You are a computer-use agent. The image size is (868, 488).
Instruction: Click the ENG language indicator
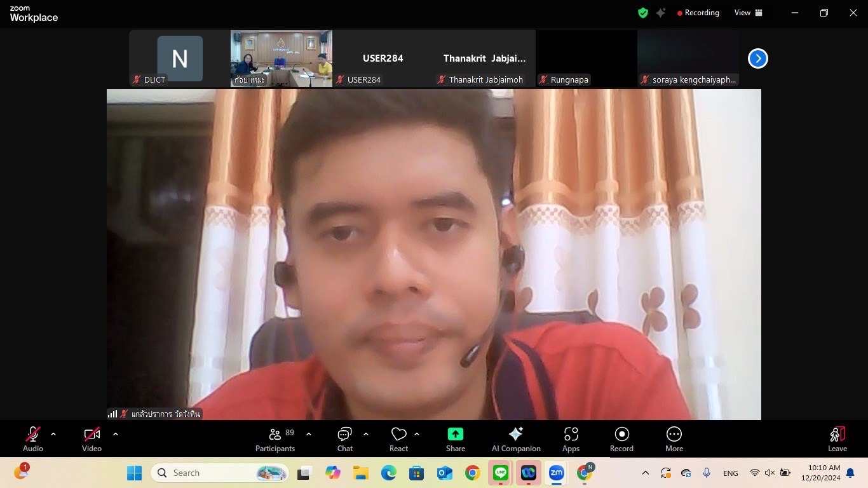click(x=731, y=473)
